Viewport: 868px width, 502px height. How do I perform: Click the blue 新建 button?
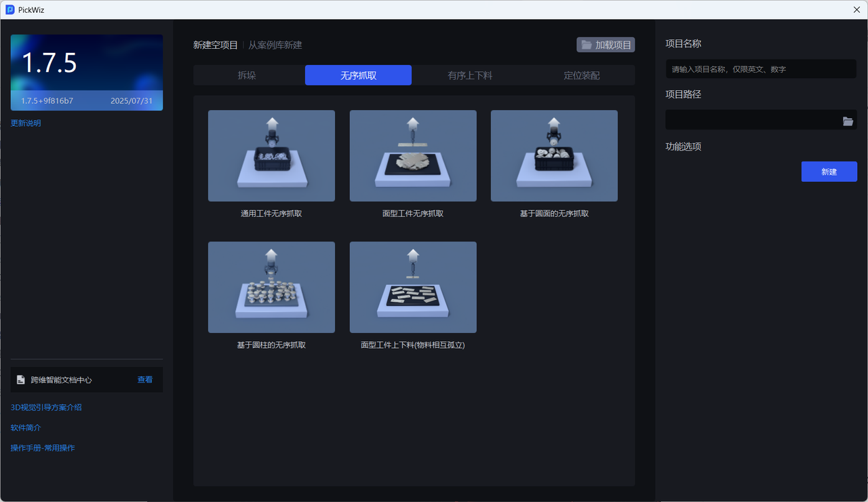829,172
